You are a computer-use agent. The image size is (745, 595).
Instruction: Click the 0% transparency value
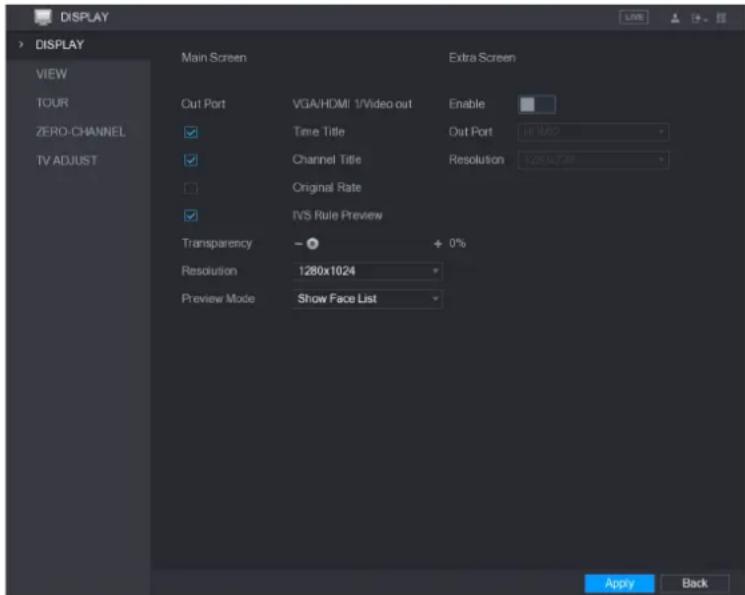click(457, 243)
